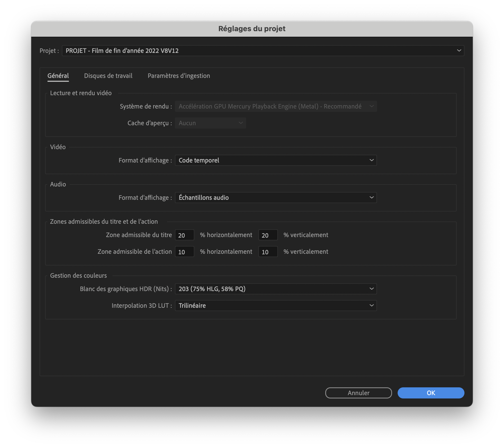
Task: Click the chevron beside Trilinéaire
Action: [371, 305]
